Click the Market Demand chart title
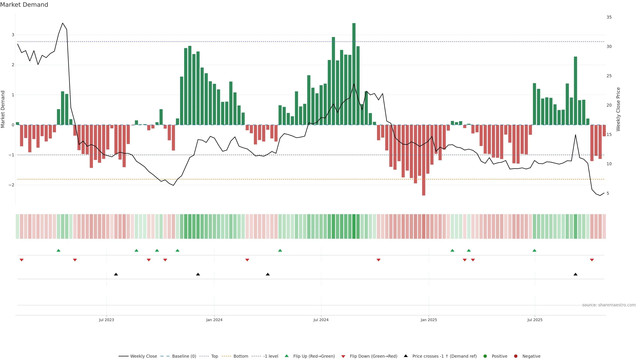This screenshot has width=644, height=362. [x=24, y=5]
